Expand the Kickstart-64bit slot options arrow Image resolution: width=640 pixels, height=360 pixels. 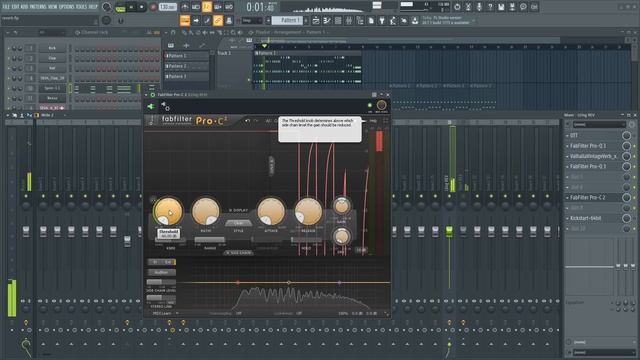click(568, 218)
